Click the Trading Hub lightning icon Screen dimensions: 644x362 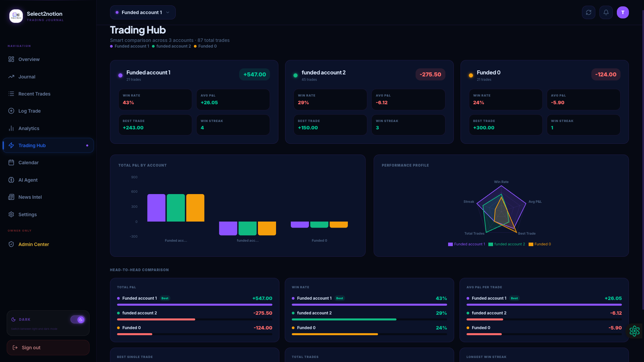(11, 145)
